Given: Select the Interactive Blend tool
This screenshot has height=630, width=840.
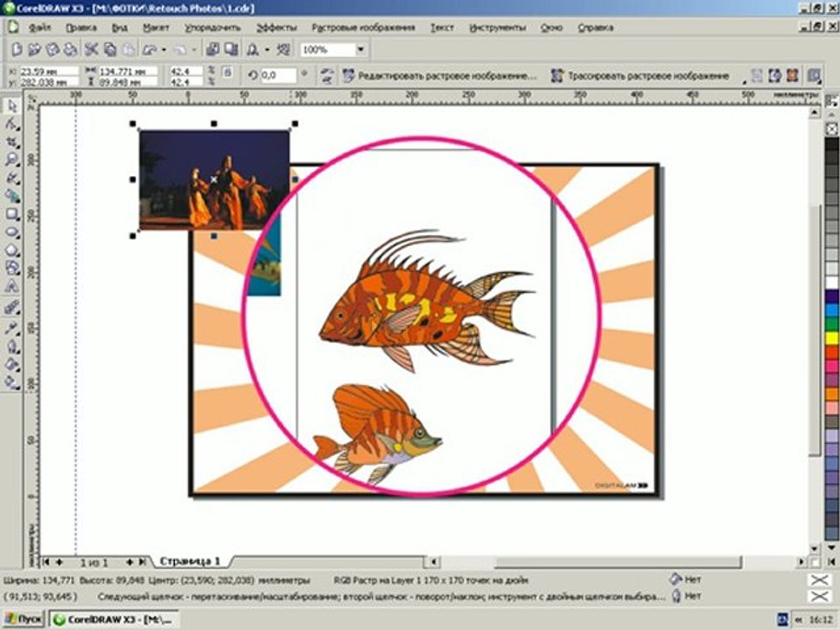Looking at the screenshot, I should 11,308.
